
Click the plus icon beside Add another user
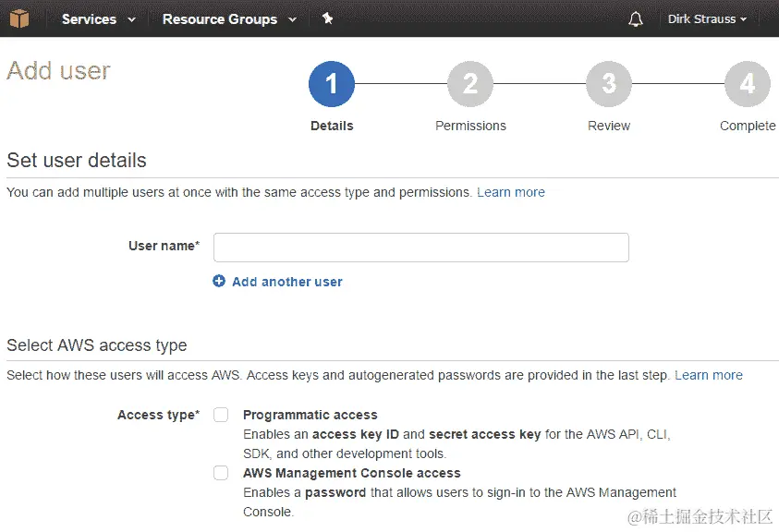219,282
